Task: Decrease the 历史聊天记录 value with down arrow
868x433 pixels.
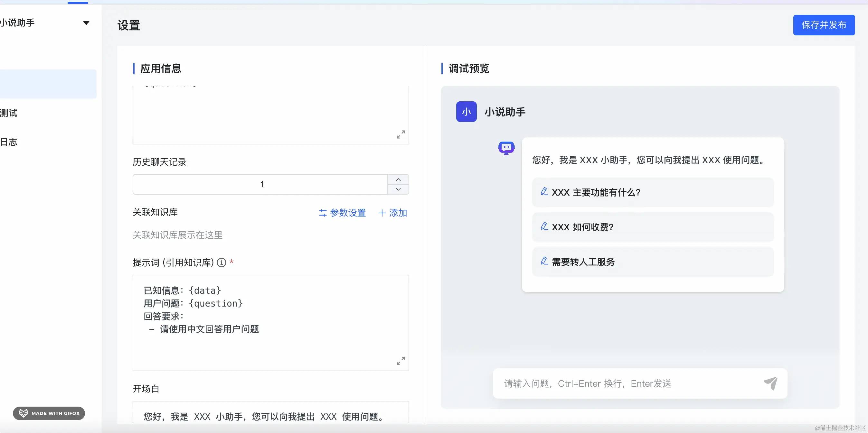Action: point(398,189)
